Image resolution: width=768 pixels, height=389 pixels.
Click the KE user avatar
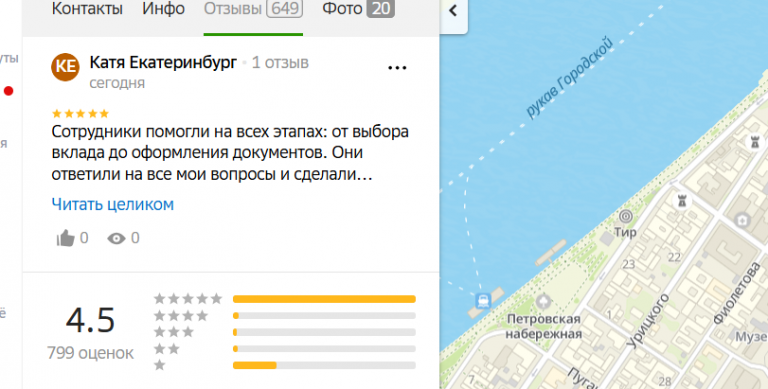pos(65,67)
